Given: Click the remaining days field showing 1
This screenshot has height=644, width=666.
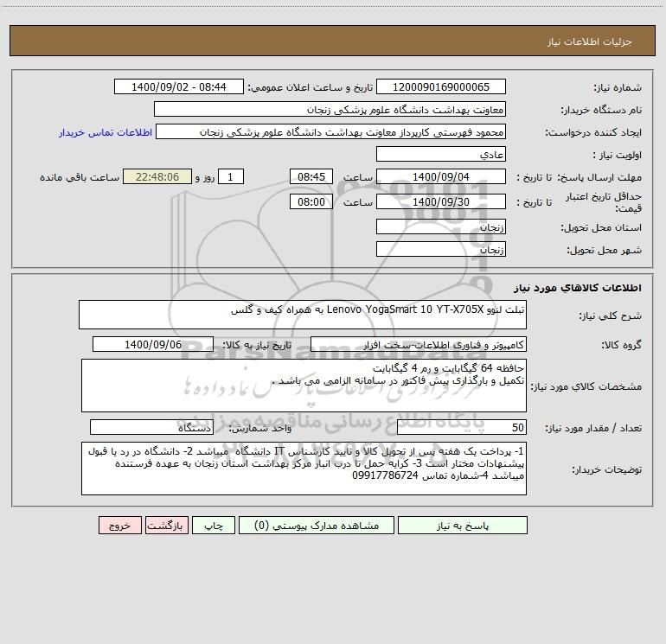Looking at the screenshot, I should pyautogui.click(x=231, y=176).
